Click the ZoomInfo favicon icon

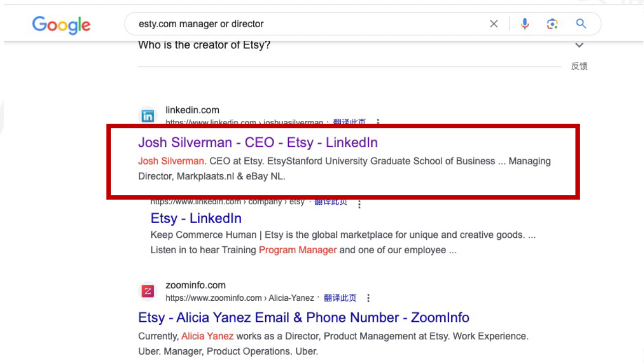pos(148,291)
